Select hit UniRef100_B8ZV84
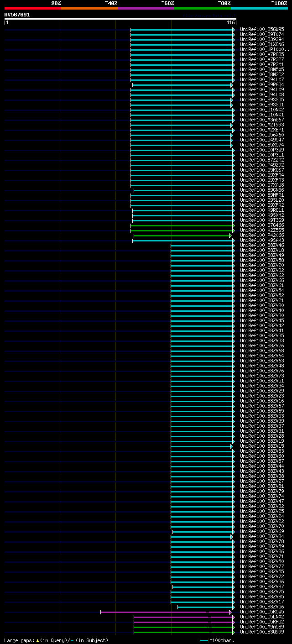Image resolution: width=292 pixels, height=644 pixels. (262, 536)
